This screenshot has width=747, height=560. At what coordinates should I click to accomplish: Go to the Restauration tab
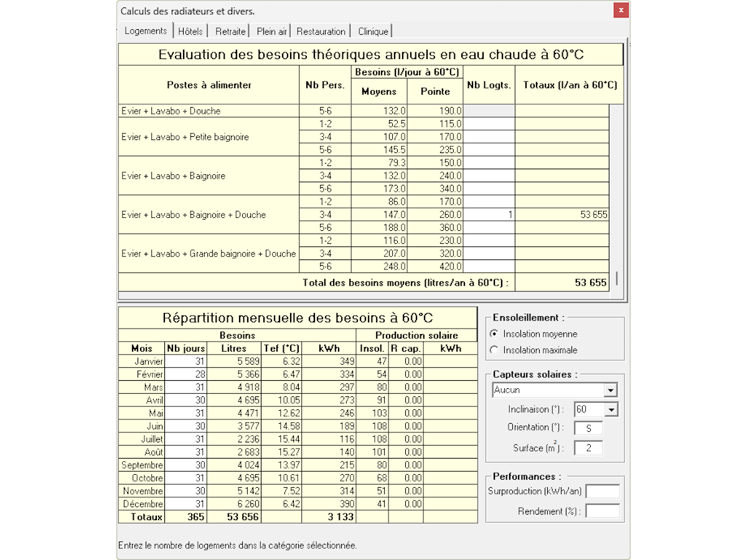pos(321,31)
